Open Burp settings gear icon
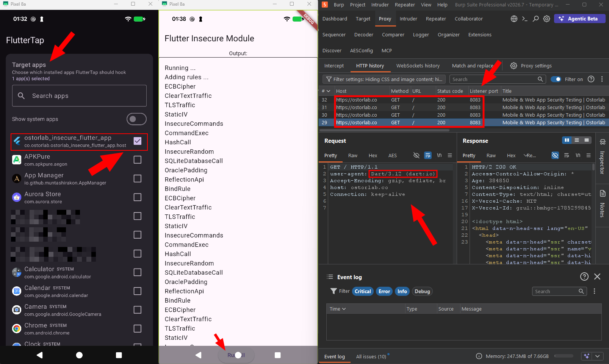This screenshot has height=364, width=609. point(546,19)
